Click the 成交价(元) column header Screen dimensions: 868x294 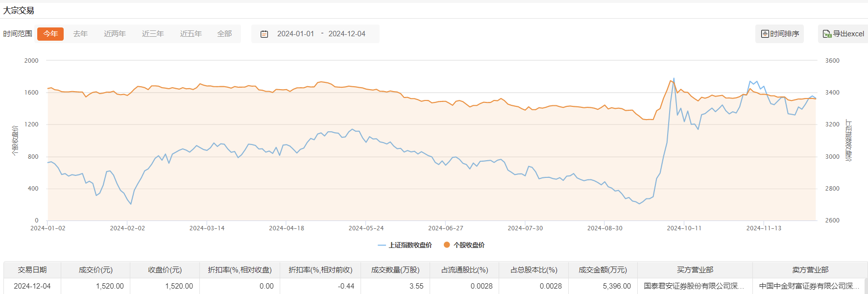click(96, 270)
